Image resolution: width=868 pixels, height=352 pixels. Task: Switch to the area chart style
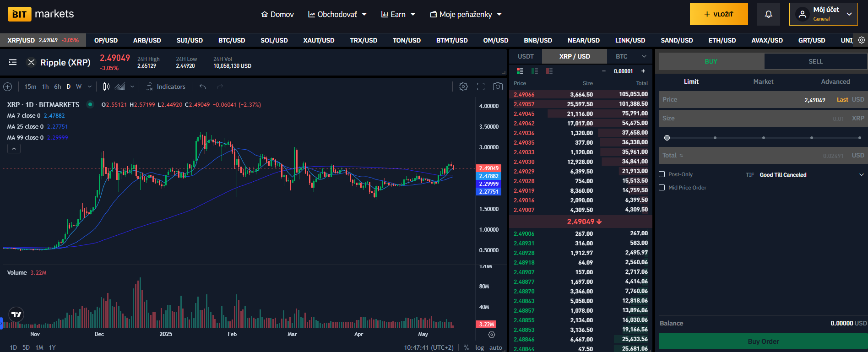(x=120, y=87)
